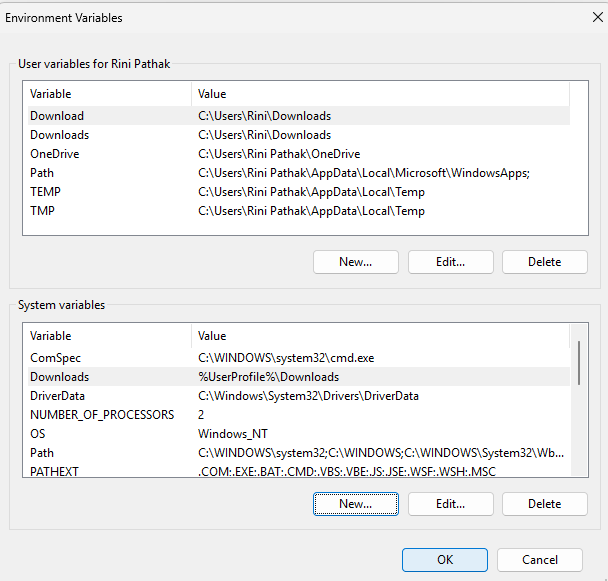Image resolution: width=608 pixels, height=581 pixels.
Task: Select the TMP user variable
Action: (x=43, y=211)
